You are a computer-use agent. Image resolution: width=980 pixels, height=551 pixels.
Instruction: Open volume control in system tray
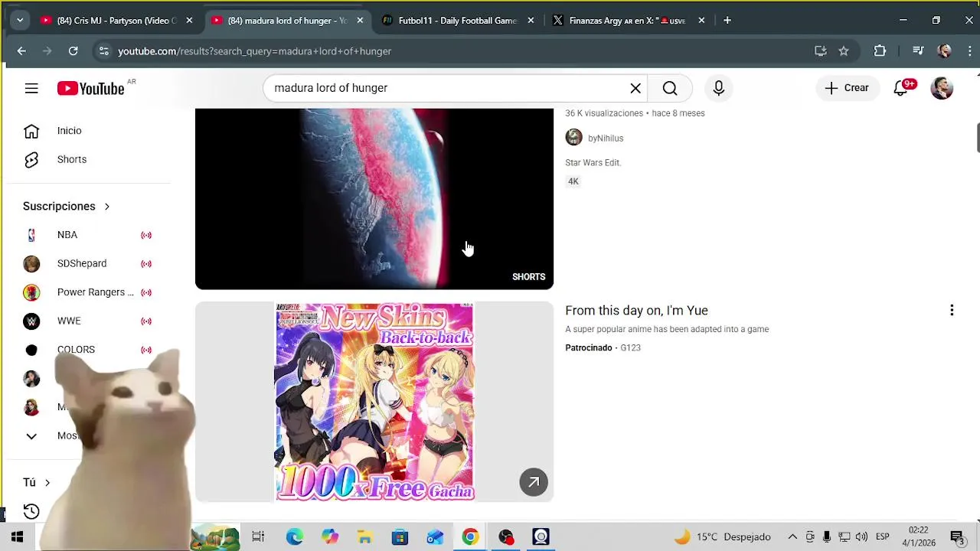coord(861,537)
